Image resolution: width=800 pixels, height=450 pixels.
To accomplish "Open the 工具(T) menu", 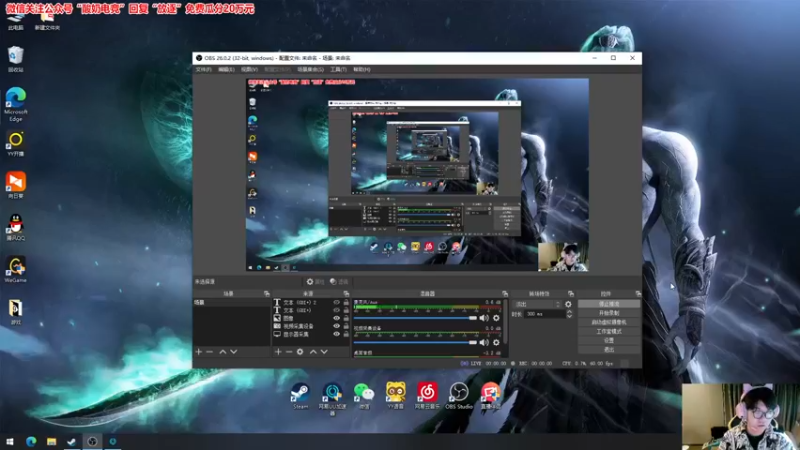I will coord(338,69).
